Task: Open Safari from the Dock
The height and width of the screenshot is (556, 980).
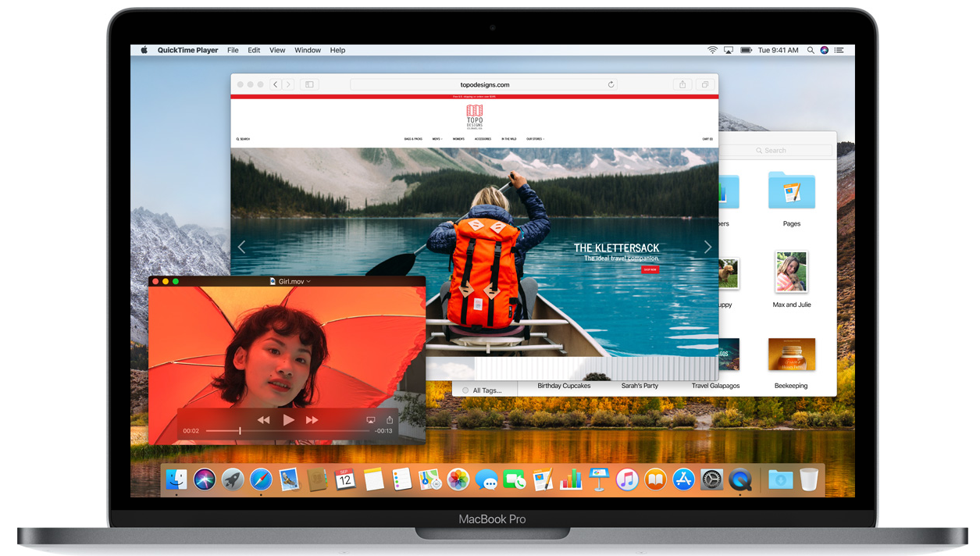Action: 261,479
